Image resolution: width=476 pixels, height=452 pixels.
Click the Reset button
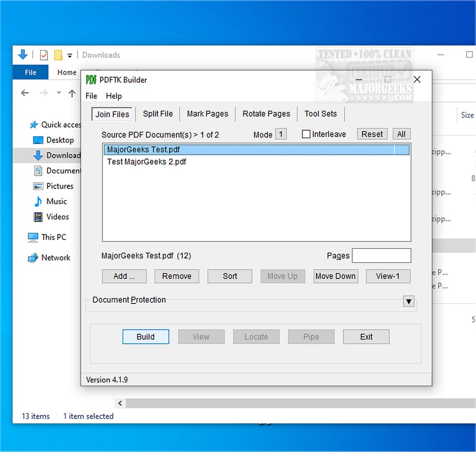point(372,134)
